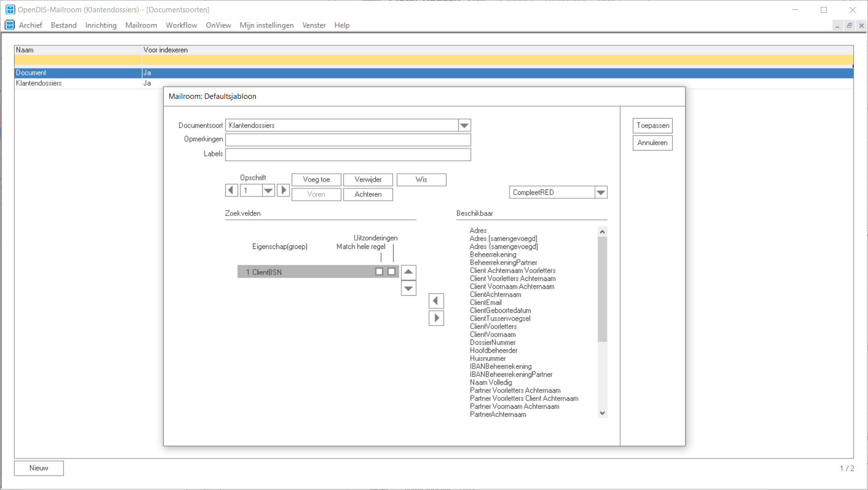This screenshot has height=490, width=868.
Task: Open the Bestand menu
Action: [x=64, y=25]
